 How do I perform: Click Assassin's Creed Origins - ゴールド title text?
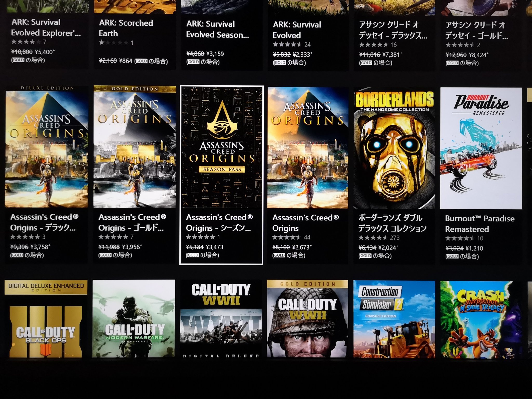point(132,222)
